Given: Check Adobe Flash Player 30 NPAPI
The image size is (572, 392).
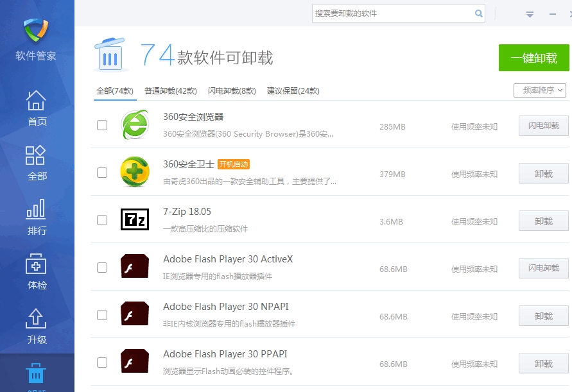Looking at the screenshot, I should click(102, 315).
